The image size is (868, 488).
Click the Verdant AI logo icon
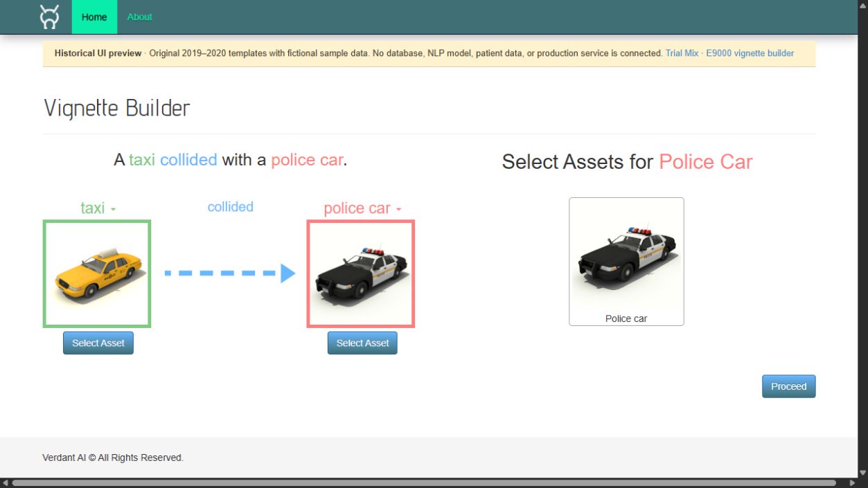[x=49, y=17]
